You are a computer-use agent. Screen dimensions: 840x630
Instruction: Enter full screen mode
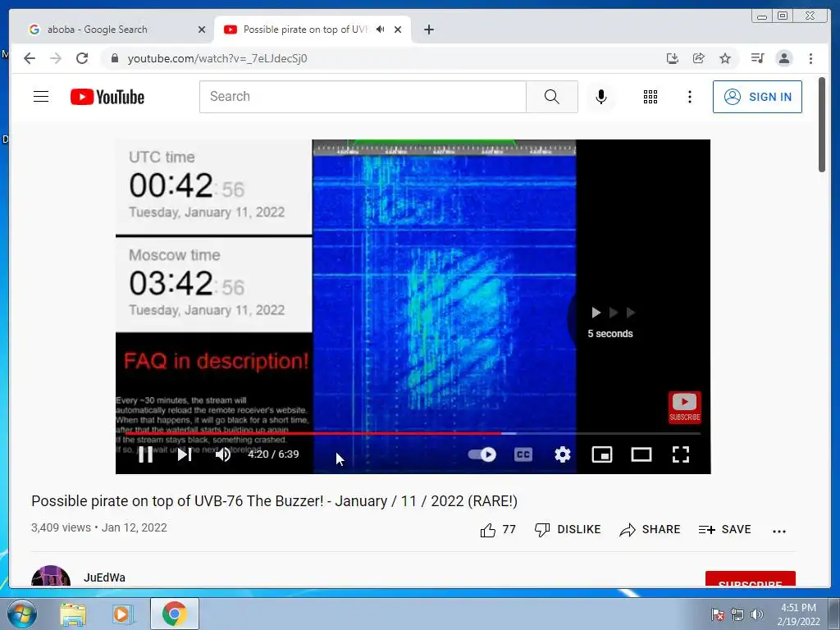[x=681, y=454]
